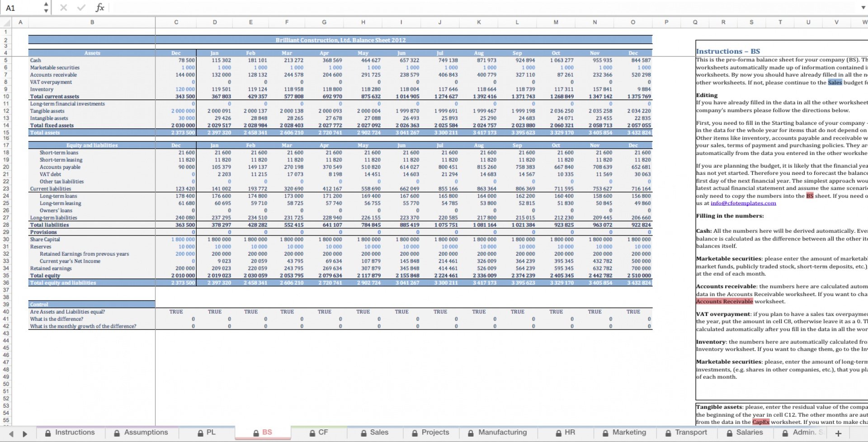Screen dimensions: 868x442
Task: Go to the Projects sheet tab
Action: (x=431, y=433)
